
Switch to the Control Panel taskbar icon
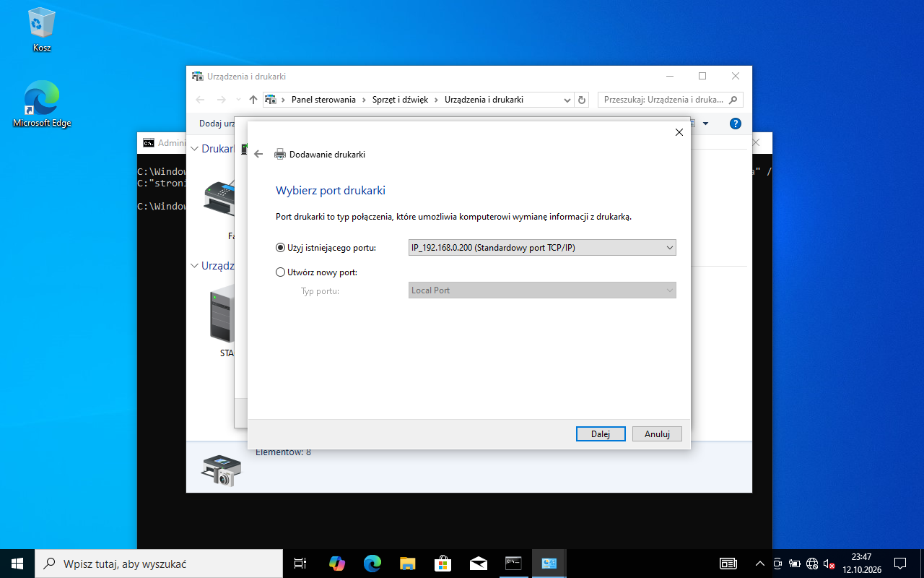point(549,564)
